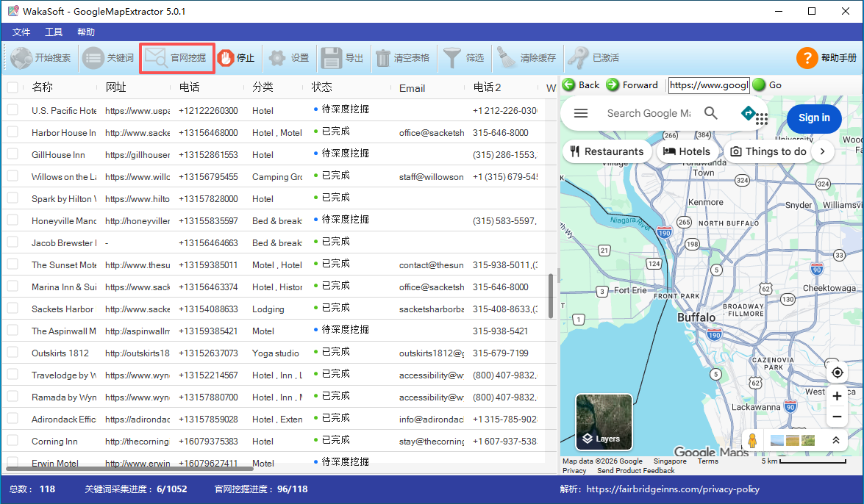This screenshot has width=864, height=504.
Task: Open the 帮助手册 help manual
Action: tap(826, 58)
